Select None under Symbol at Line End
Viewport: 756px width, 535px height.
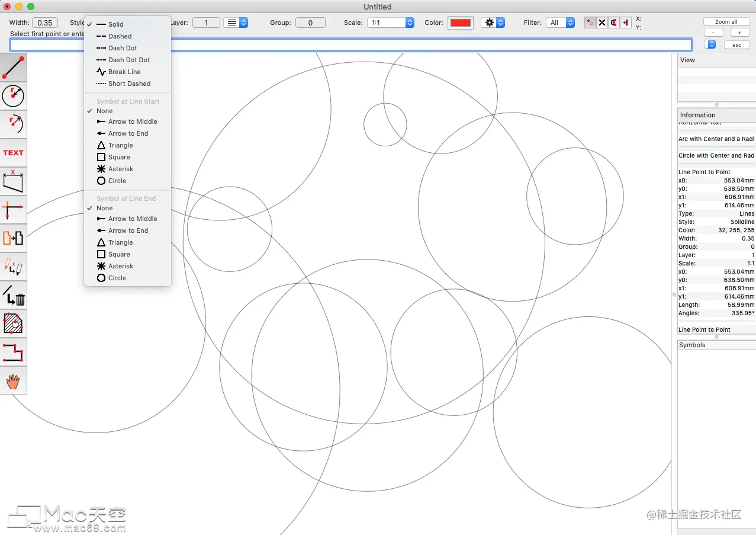(x=127, y=208)
